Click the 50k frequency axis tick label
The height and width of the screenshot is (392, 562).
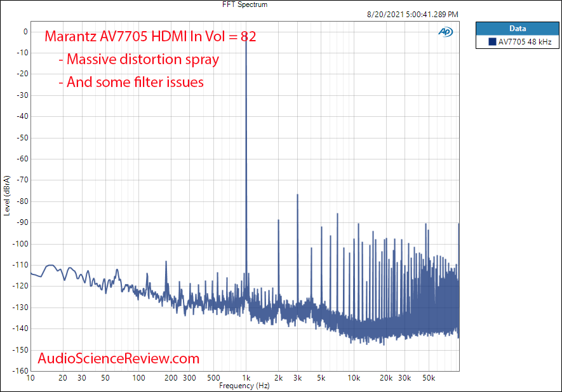[429, 377]
